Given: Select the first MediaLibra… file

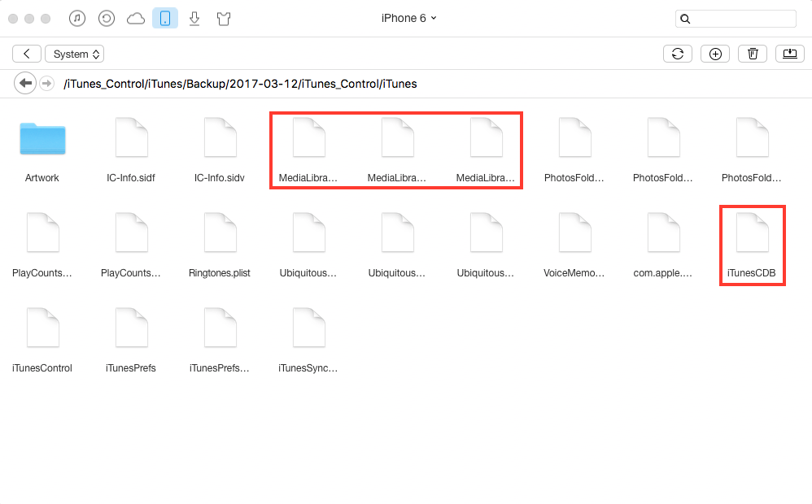Looking at the screenshot, I should tap(308, 151).
